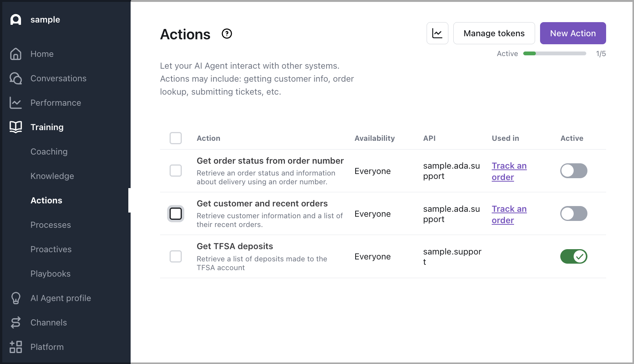Click the New Action button
This screenshot has width=634, height=364.
coord(573,33)
